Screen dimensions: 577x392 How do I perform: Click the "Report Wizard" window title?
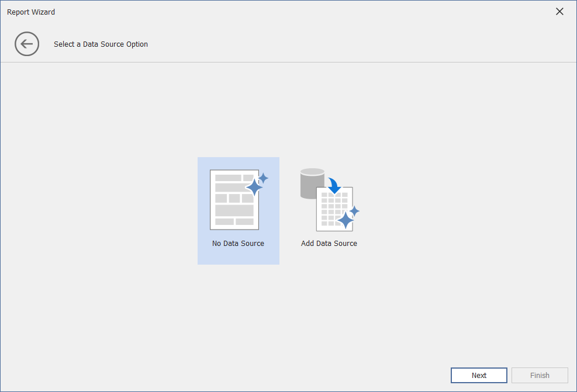(31, 12)
